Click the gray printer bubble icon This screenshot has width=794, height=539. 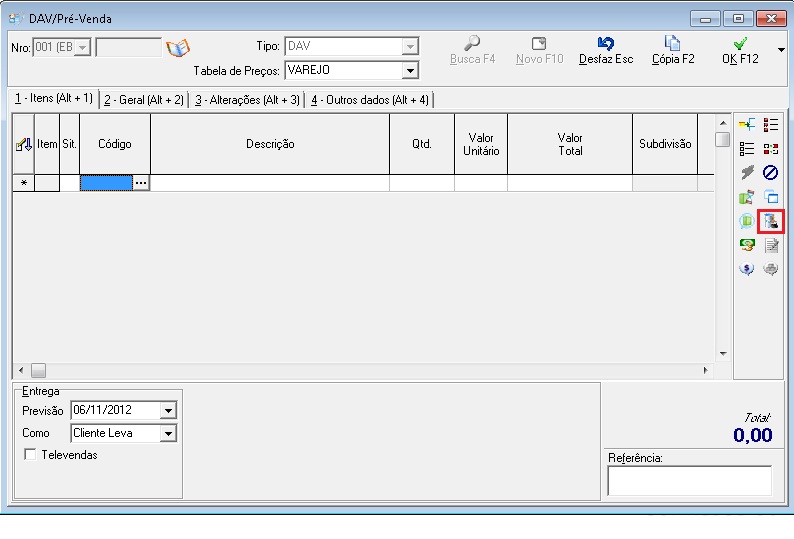click(x=771, y=268)
